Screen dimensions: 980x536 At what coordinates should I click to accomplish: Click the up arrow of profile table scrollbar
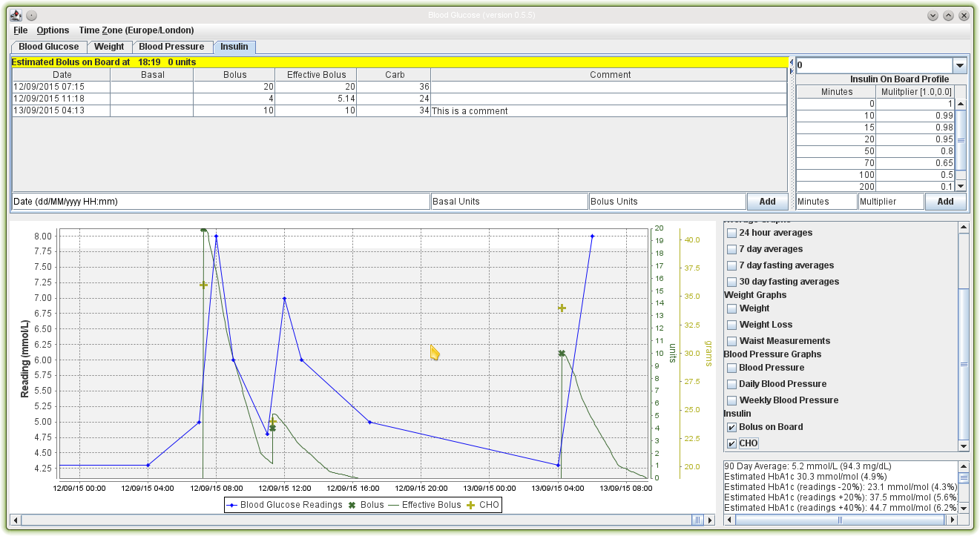[961, 105]
